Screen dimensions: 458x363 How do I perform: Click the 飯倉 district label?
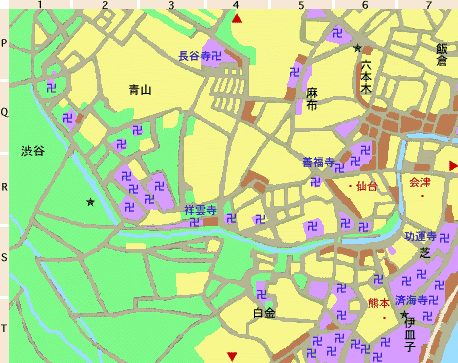click(442, 55)
